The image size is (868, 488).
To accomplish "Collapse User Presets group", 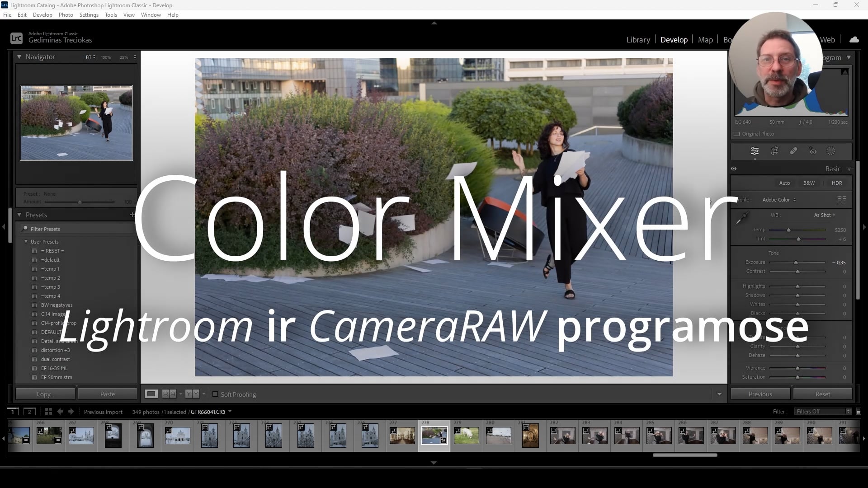I will pos(26,242).
